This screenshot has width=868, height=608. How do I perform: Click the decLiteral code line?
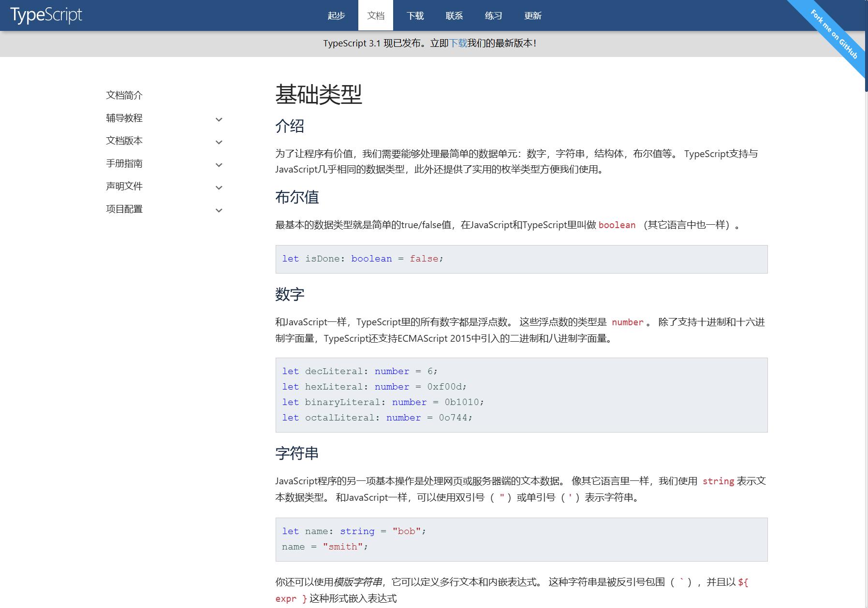(x=360, y=371)
